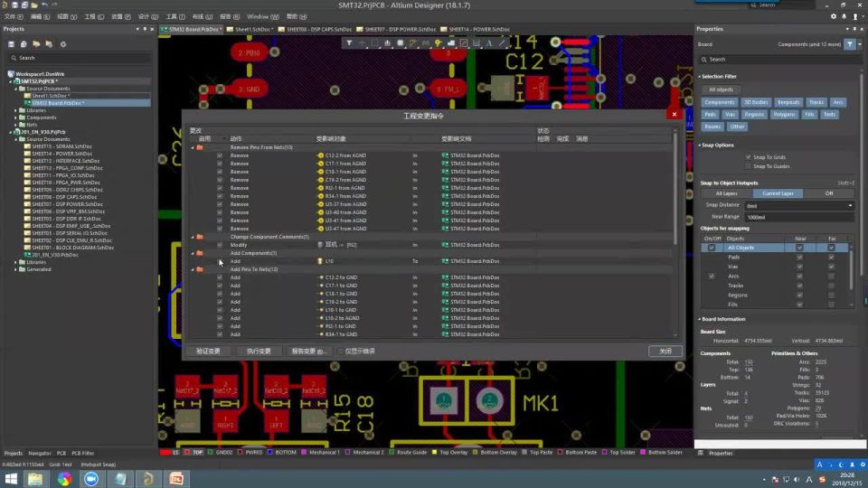The image size is (868, 488).
Task: Switch to Sheet1.SchDoc tab
Action: coord(250,29)
